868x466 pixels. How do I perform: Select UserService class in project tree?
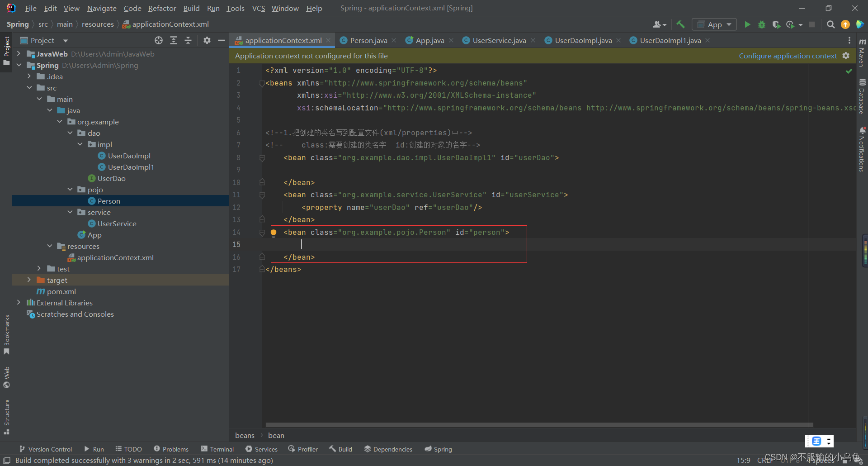(x=117, y=223)
